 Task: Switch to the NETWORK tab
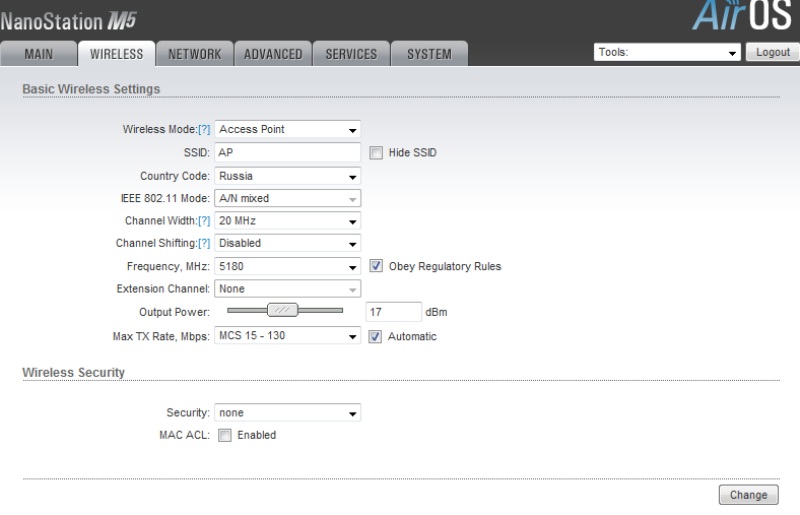pyautogui.click(x=194, y=54)
